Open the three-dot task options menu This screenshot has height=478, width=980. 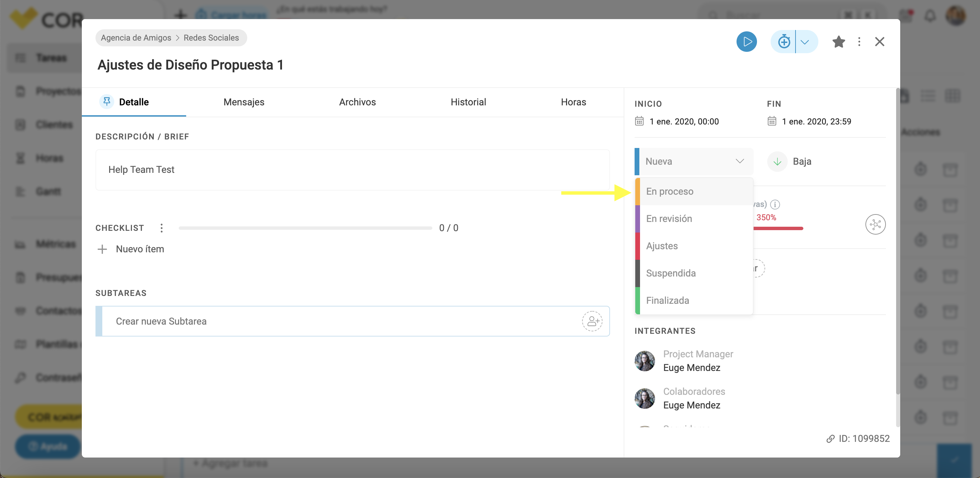tap(859, 42)
